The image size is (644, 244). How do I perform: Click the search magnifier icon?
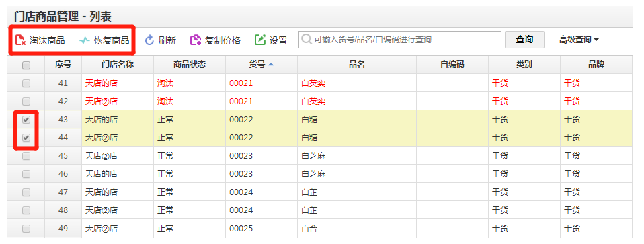[307, 40]
